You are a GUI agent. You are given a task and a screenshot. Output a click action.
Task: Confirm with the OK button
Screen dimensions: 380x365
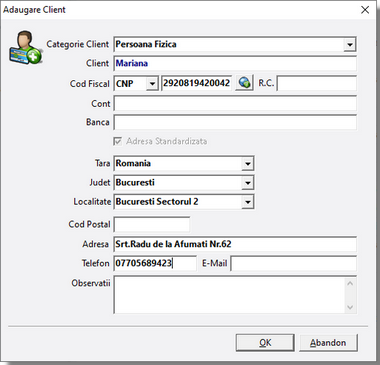click(x=265, y=343)
